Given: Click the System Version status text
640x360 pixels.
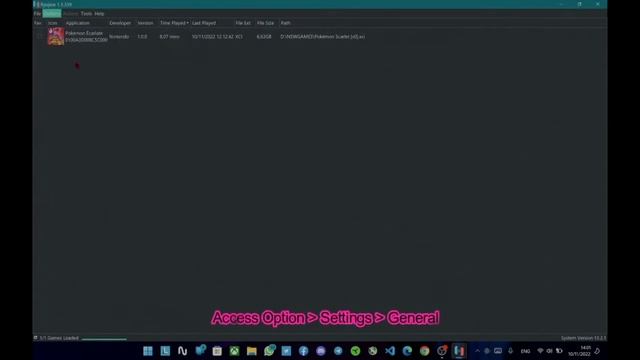Looking at the screenshot, I should 583,338.
